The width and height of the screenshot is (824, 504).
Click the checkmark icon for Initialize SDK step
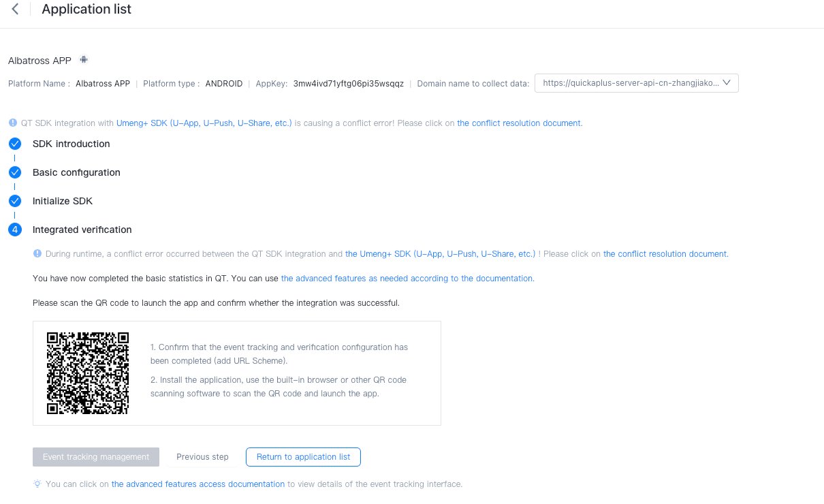(x=15, y=201)
